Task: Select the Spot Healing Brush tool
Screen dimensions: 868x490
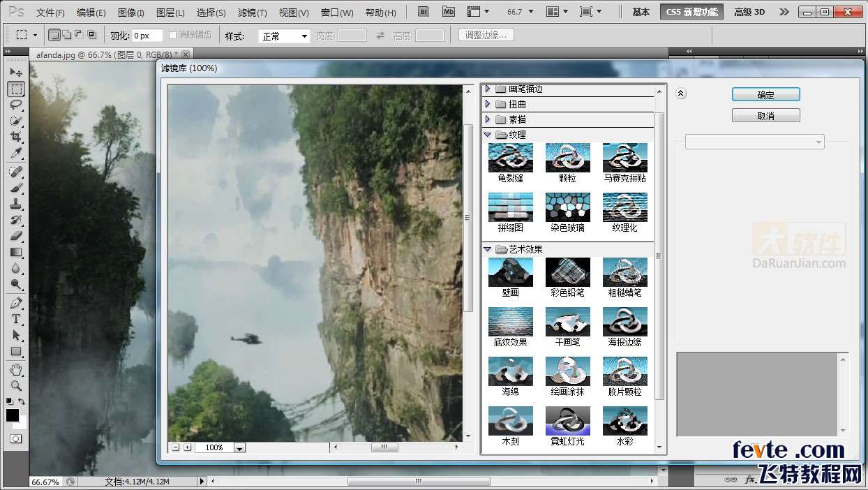Action: pyautogui.click(x=16, y=172)
